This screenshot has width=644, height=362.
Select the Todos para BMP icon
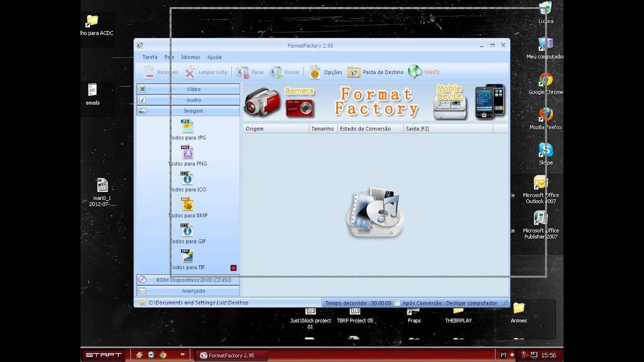(x=187, y=204)
